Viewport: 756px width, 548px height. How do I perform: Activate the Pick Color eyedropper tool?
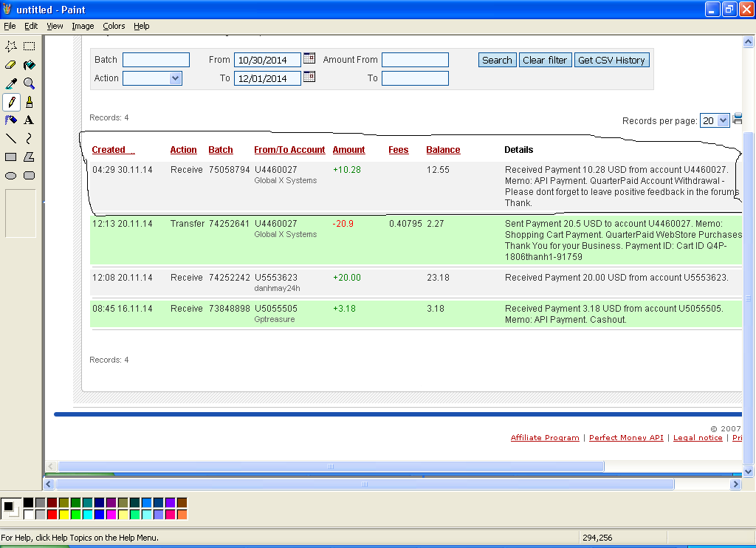(11, 83)
